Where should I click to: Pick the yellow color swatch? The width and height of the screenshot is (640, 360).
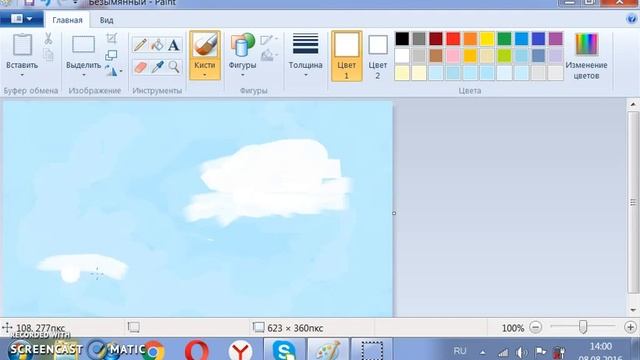point(487,39)
